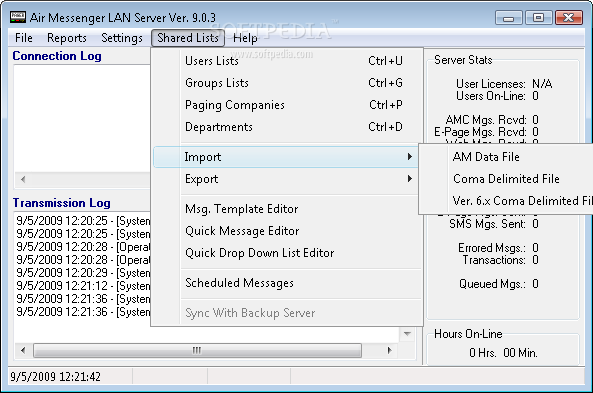The width and height of the screenshot is (593, 393).
Task: Open Quick Message Editor
Action: click(287, 231)
